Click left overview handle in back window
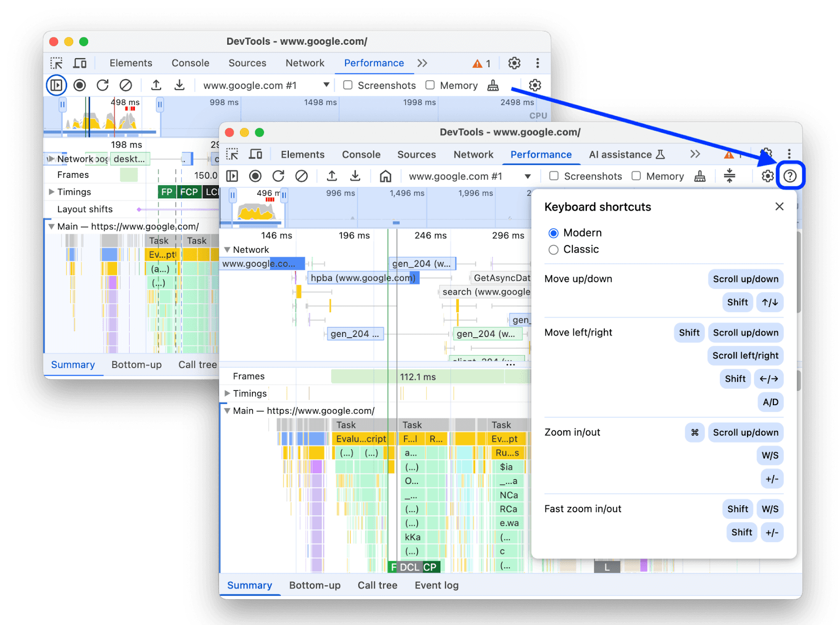 pyautogui.click(x=62, y=104)
